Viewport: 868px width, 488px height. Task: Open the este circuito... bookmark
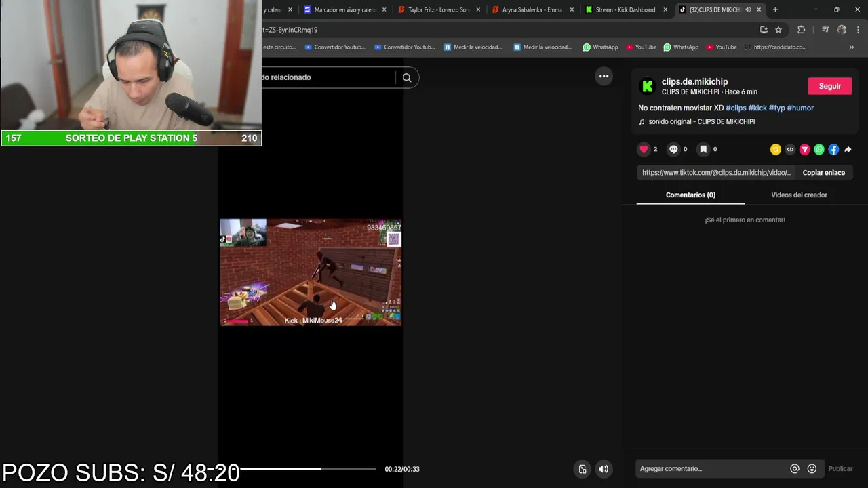coord(279,47)
